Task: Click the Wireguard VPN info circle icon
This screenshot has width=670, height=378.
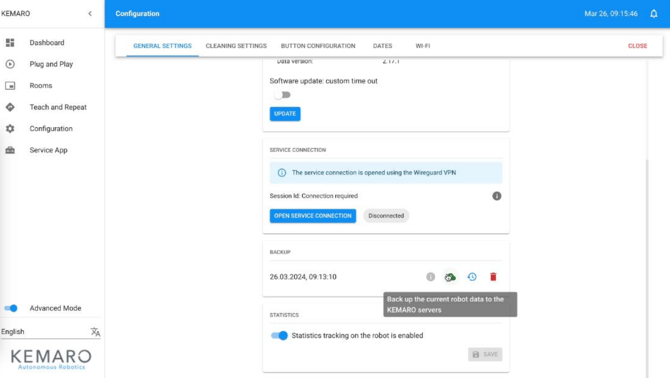Action: (282, 173)
